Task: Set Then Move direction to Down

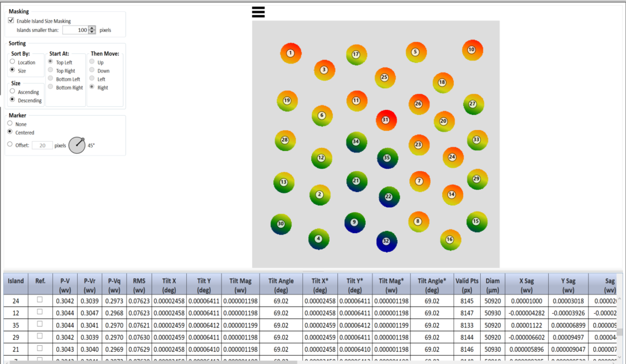Action: [92, 70]
